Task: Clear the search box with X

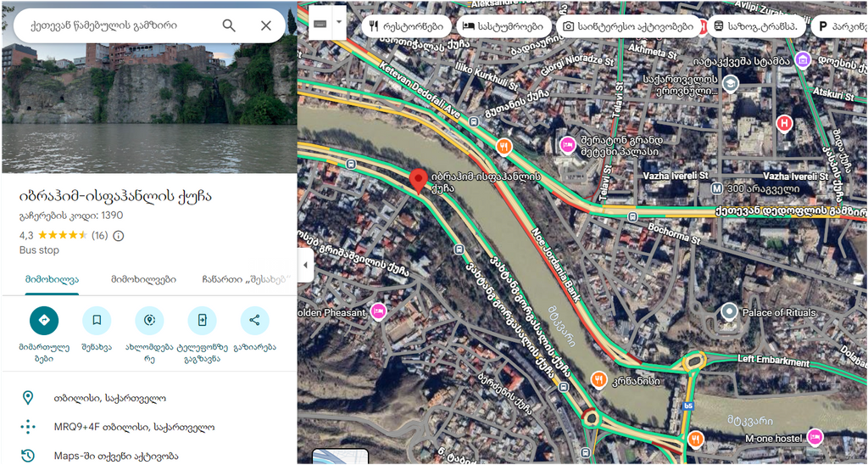Action: [266, 25]
